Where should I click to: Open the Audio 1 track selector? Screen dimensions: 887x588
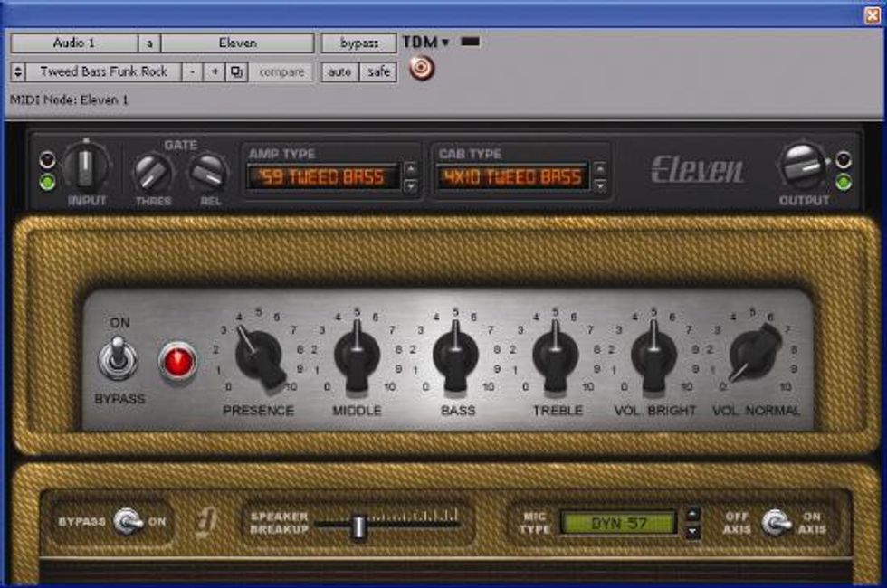click(x=73, y=43)
